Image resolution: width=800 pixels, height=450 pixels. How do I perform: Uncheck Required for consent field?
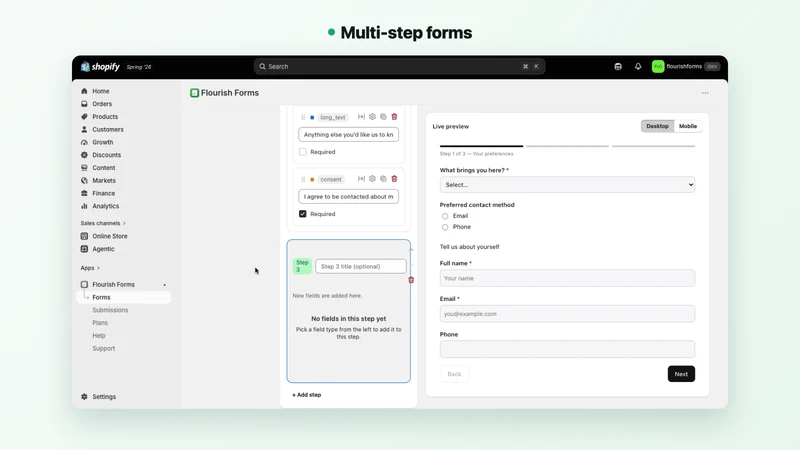click(303, 214)
